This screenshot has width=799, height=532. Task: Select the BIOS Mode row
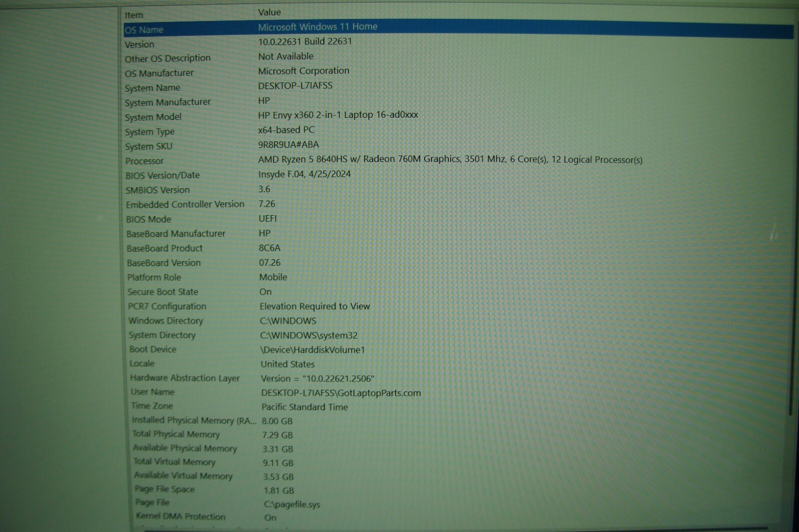pyautogui.click(x=458, y=219)
